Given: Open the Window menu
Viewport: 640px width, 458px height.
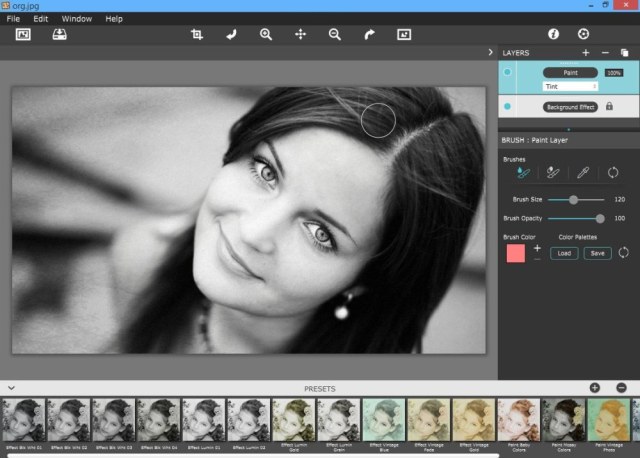Looking at the screenshot, I should (76, 19).
